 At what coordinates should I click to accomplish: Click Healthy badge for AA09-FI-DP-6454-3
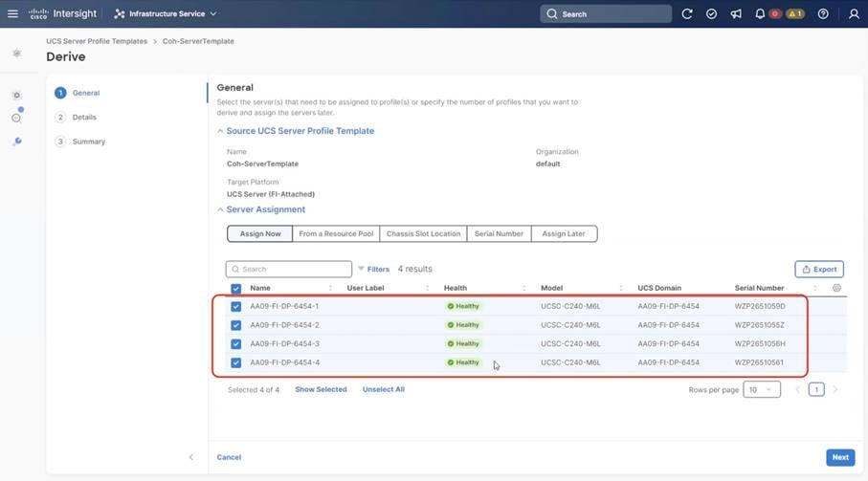click(463, 344)
